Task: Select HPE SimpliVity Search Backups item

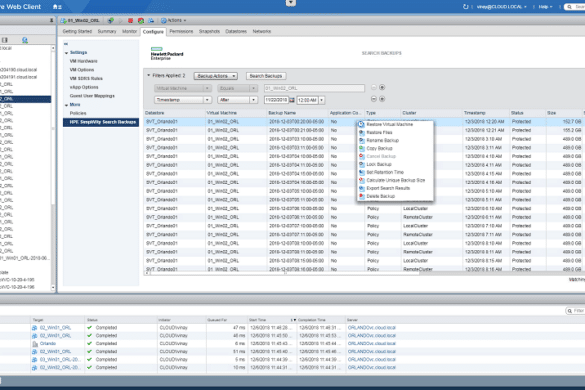Action: (101, 122)
